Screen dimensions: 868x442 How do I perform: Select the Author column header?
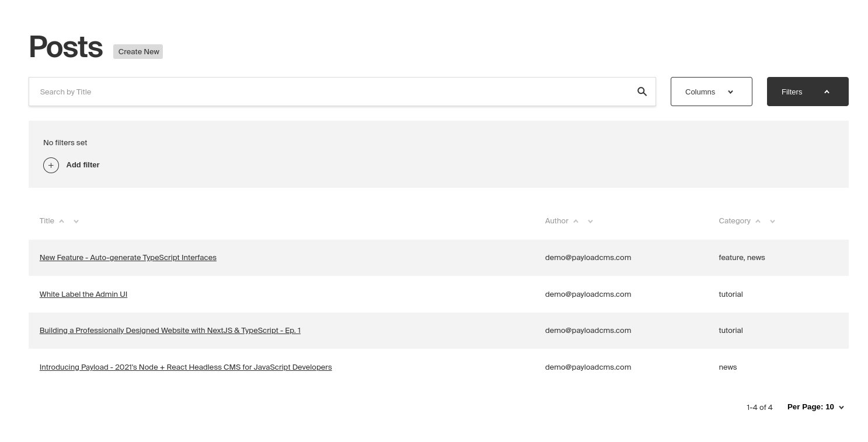tap(556, 220)
